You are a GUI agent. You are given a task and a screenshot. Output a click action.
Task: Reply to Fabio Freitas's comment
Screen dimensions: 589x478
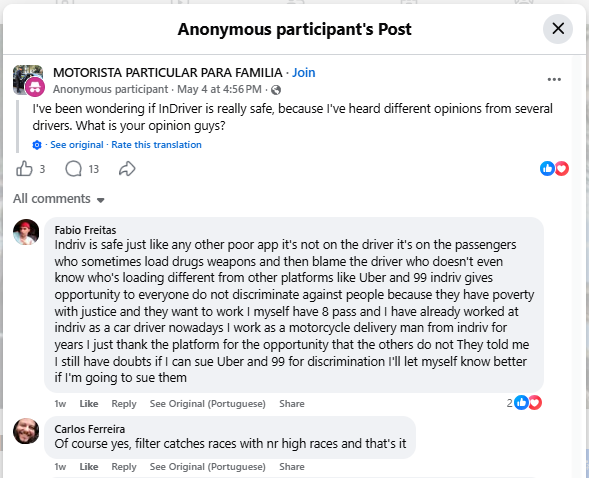124,404
